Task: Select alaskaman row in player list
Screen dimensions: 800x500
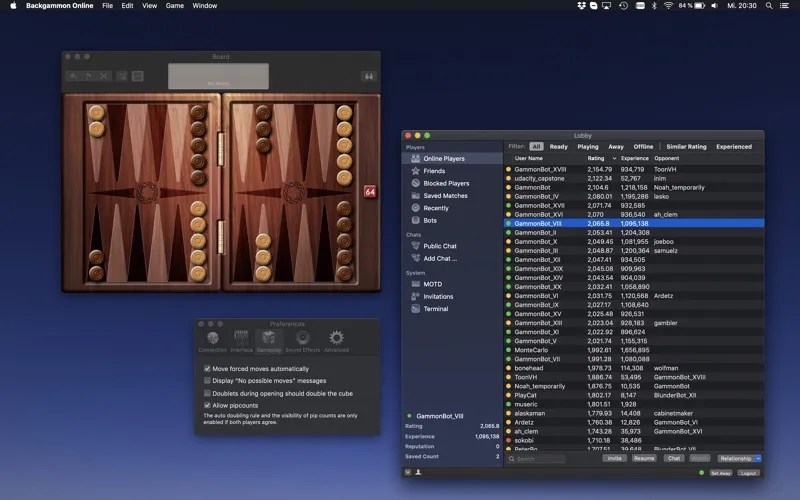Action: [x=634, y=413]
